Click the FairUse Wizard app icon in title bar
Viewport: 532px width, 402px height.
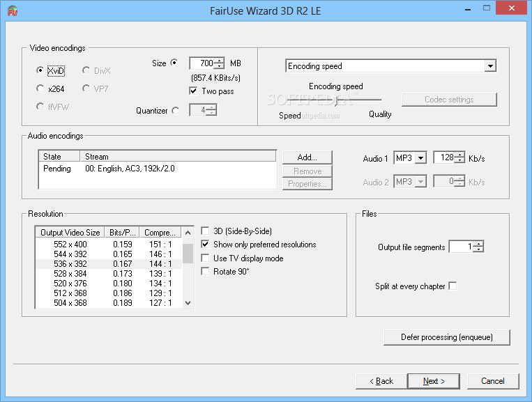point(13,11)
